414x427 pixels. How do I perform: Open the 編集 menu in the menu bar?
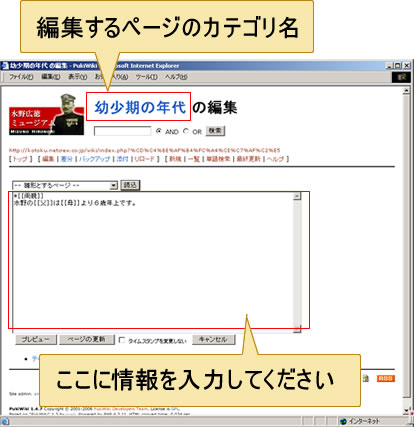tap(51, 77)
